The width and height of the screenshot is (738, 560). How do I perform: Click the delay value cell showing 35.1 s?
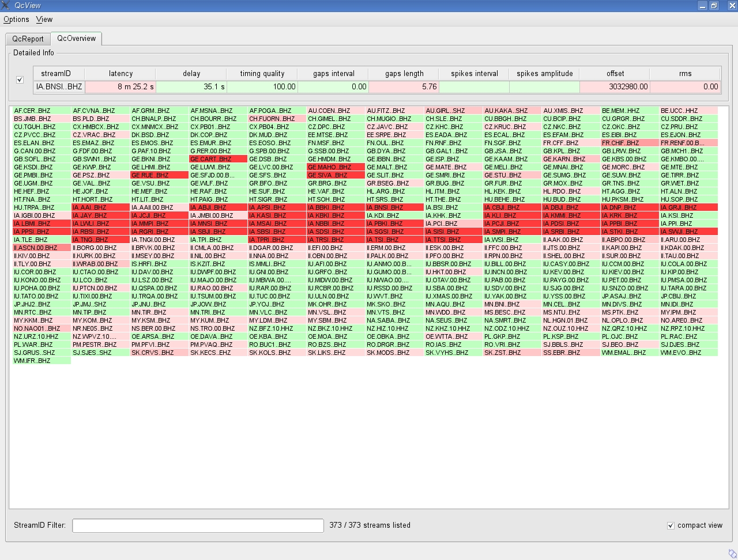(191, 86)
